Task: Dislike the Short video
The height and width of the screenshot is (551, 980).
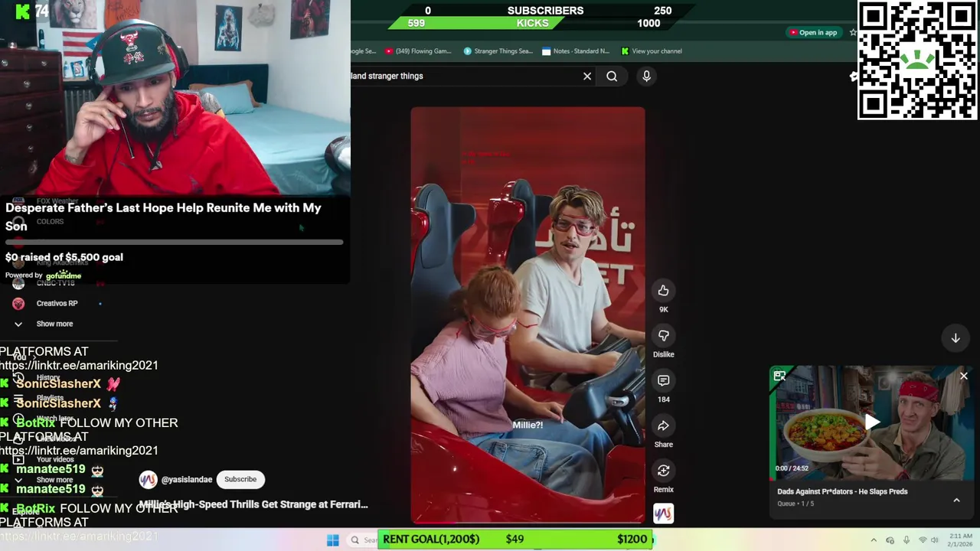Action: point(663,336)
